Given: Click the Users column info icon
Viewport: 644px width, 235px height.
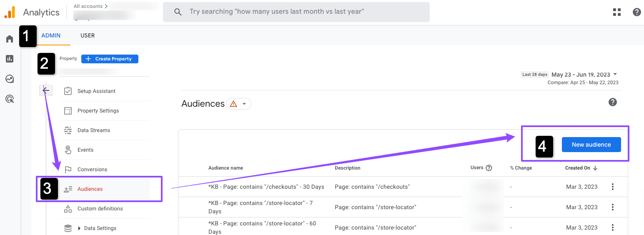Looking at the screenshot, I should (489, 168).
